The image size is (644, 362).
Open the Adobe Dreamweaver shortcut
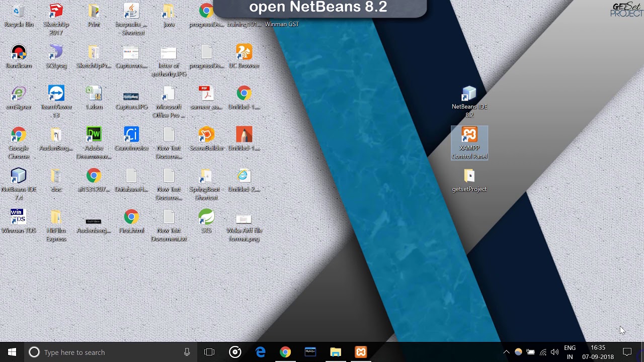pyautogui.click(x=94, y=143)
